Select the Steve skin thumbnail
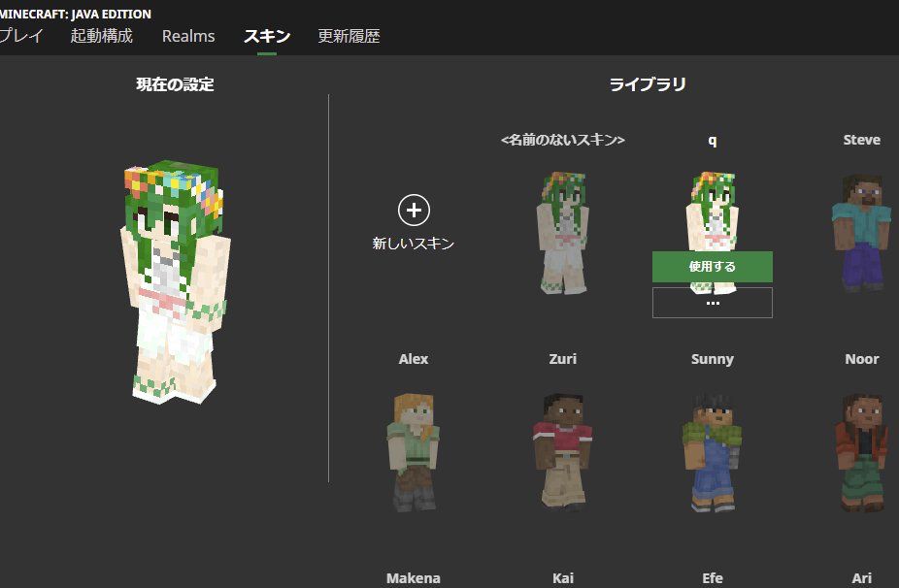The height and width of the screenshot is (588, 899). coord(862,233)
